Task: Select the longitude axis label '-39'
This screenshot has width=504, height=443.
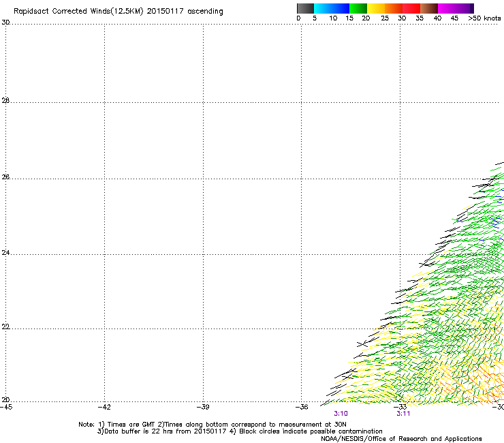Action: [203, 407]
